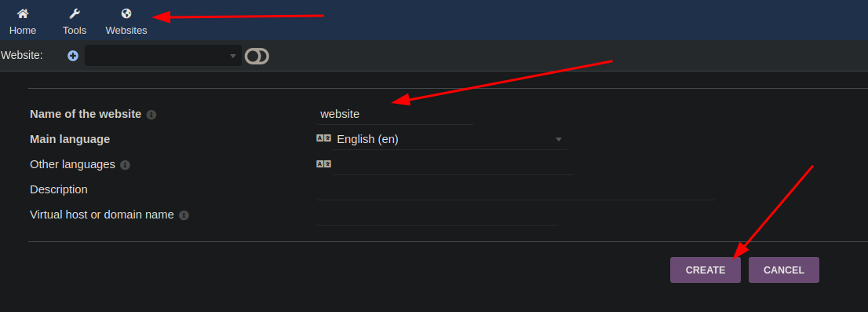Click info icon beside Name of the website
This screenshot has height=312, width=868.
click(x=151, y=115)
